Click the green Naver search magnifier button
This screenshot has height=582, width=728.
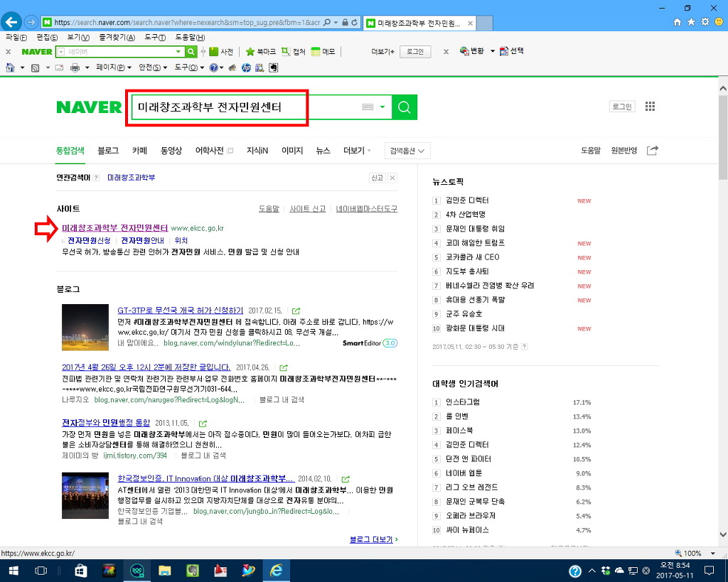pos(405,107)
